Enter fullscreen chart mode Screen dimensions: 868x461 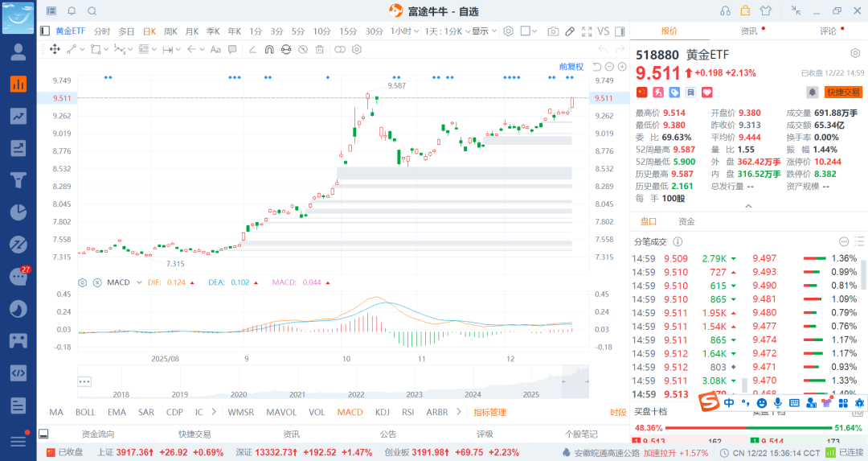587,31
